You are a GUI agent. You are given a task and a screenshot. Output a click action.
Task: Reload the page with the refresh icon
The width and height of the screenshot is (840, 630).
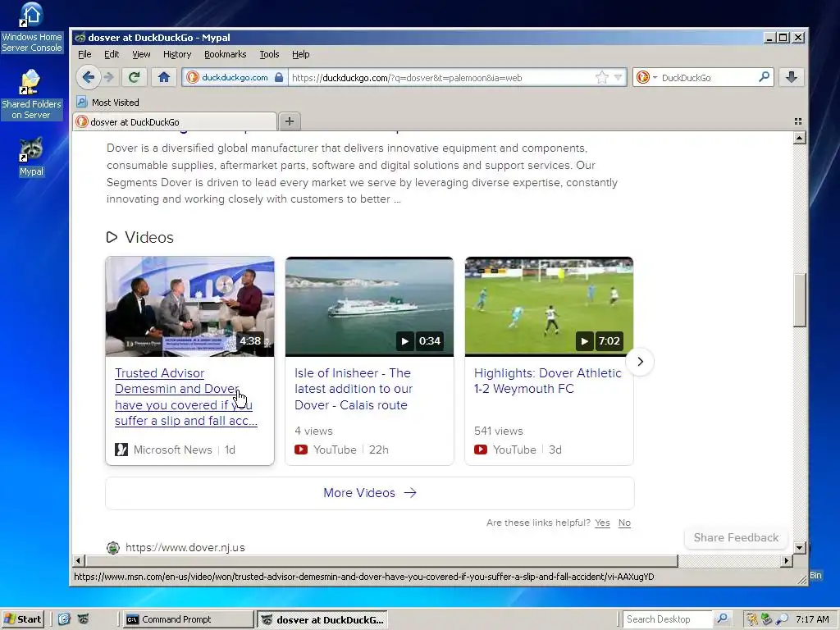point(134,77)
